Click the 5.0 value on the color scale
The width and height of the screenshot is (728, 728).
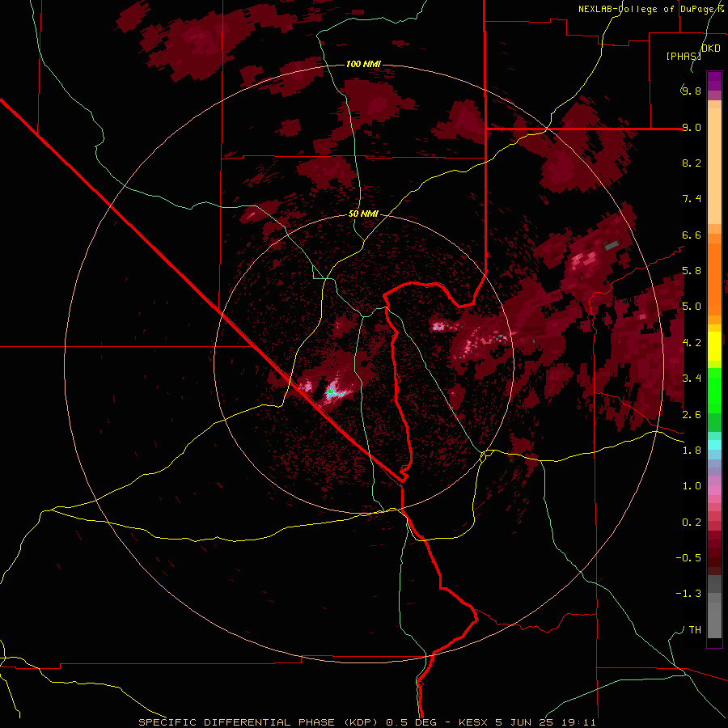point(692,307)
